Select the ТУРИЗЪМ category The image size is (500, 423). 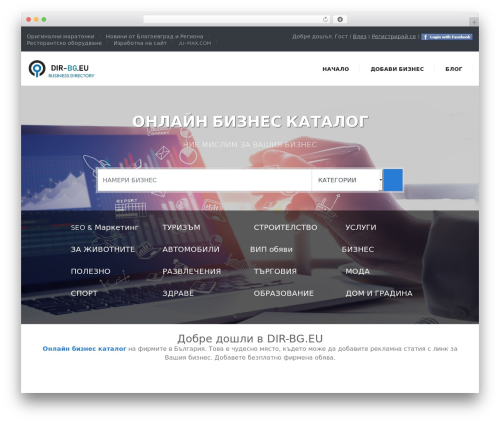(181, 227)
